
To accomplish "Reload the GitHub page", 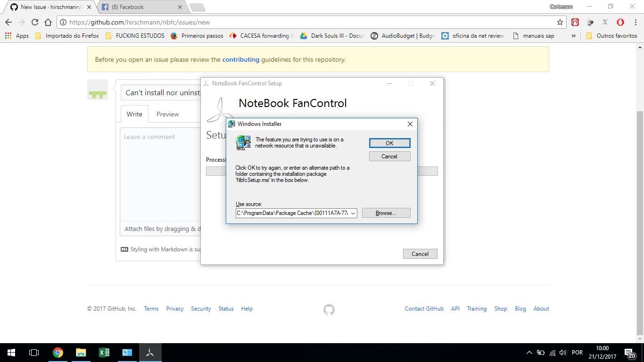I will click(x=34, y=22).
